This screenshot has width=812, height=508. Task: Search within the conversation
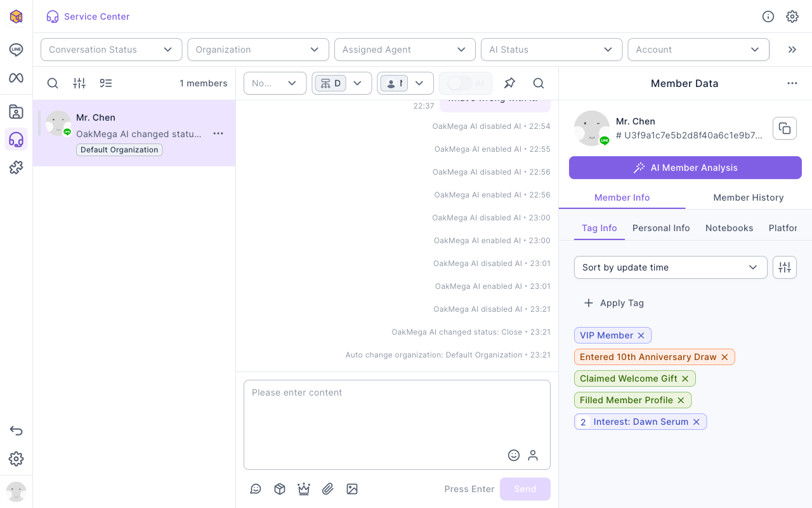539,83
